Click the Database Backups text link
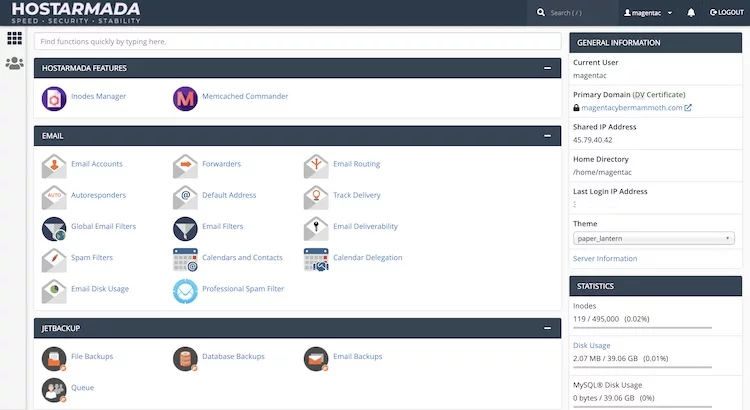Screen dimensions: 750x410 (233, 356)
